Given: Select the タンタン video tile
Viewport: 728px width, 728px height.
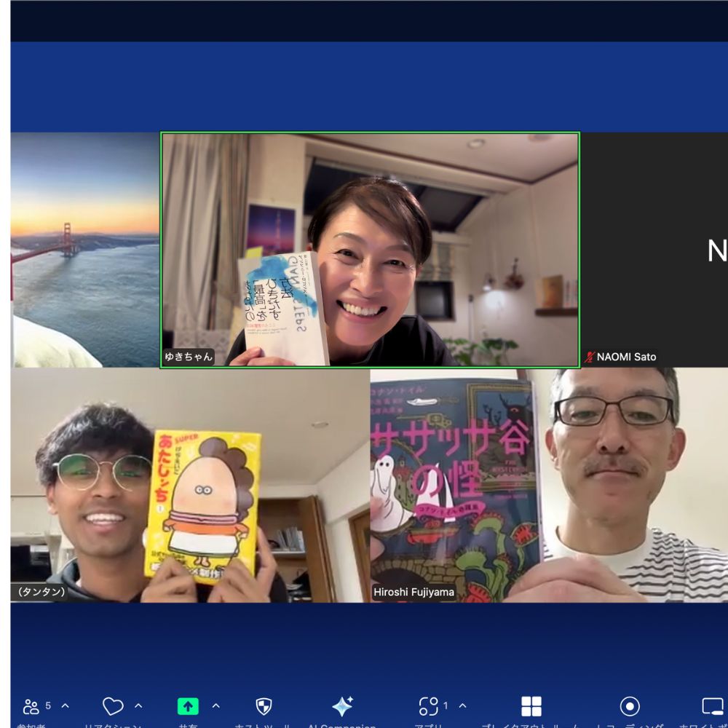Looking at the screenshot, I should pyautogui.click(x=190, y=486).
